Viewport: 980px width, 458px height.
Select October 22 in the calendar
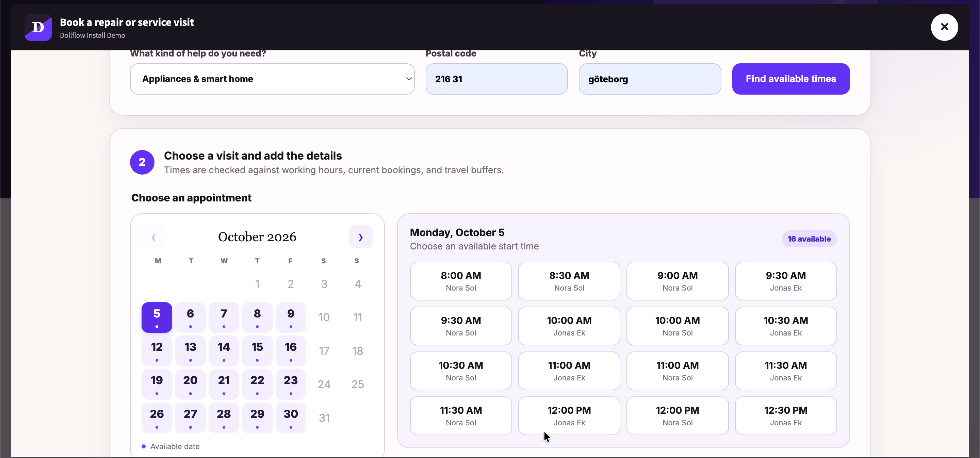coord(257,384)
